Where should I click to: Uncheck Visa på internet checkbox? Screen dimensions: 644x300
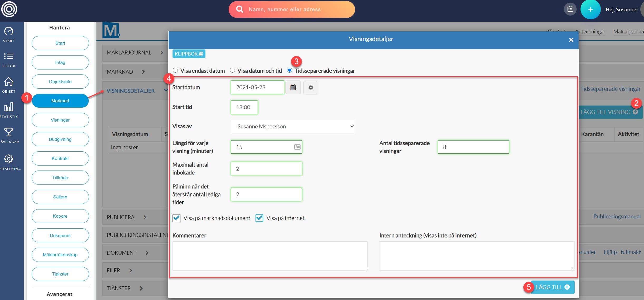coord(259,218)
